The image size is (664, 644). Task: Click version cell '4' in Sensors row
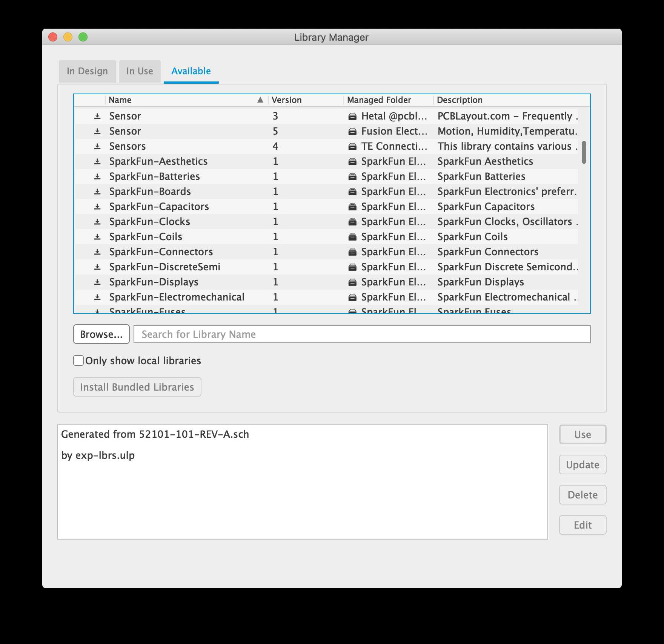[x=275, y=146]
